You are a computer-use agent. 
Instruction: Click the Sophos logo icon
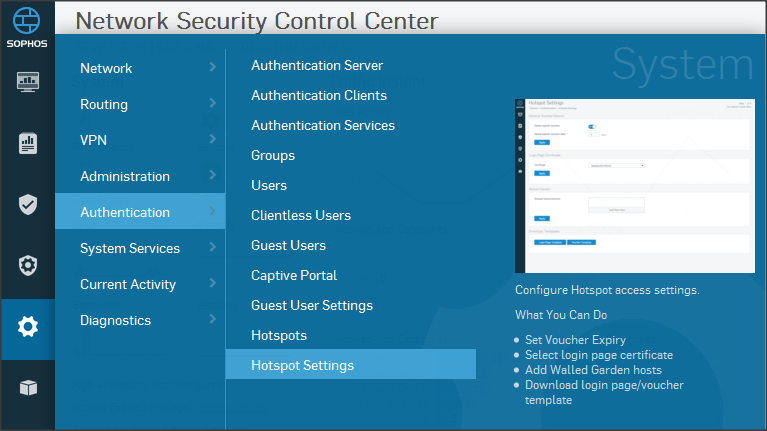click(28, 24)
